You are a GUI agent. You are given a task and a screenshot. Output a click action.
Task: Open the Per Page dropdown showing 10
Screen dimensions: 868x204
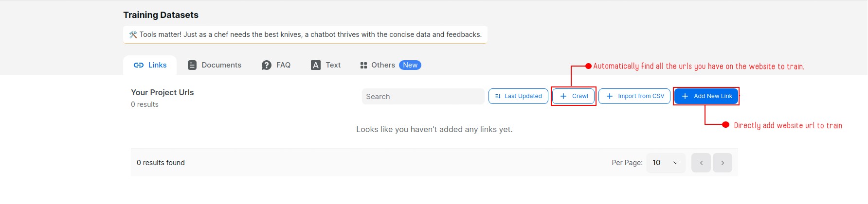[665, 163]
